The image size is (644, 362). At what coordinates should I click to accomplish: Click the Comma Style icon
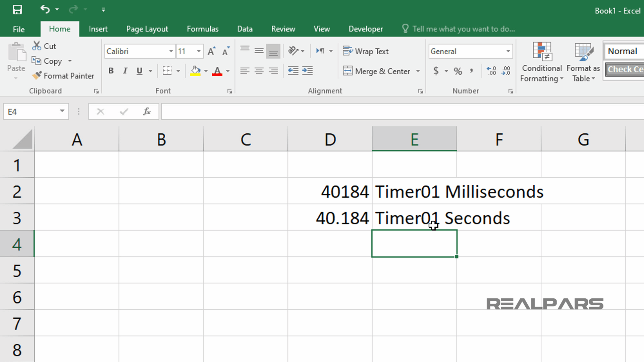point(472,71)
